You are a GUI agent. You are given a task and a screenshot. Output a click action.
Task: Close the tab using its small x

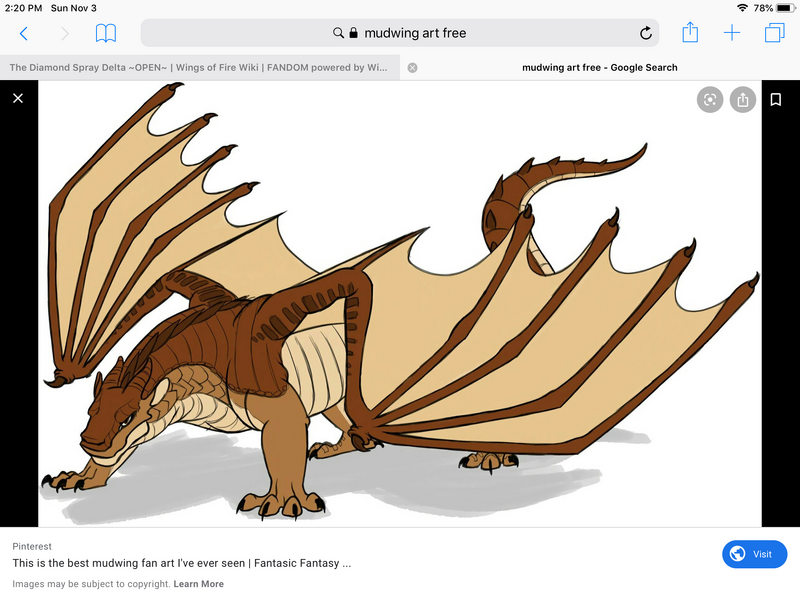tap(412, 68)
